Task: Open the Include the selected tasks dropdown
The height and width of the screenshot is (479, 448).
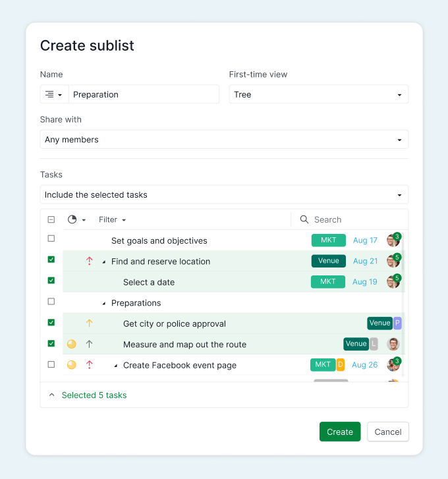Action: 224,195
